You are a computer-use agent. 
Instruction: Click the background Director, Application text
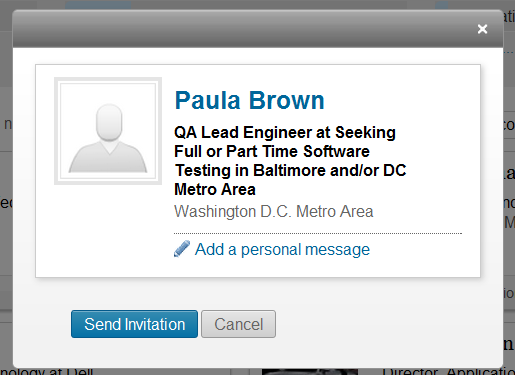point(448,371)
